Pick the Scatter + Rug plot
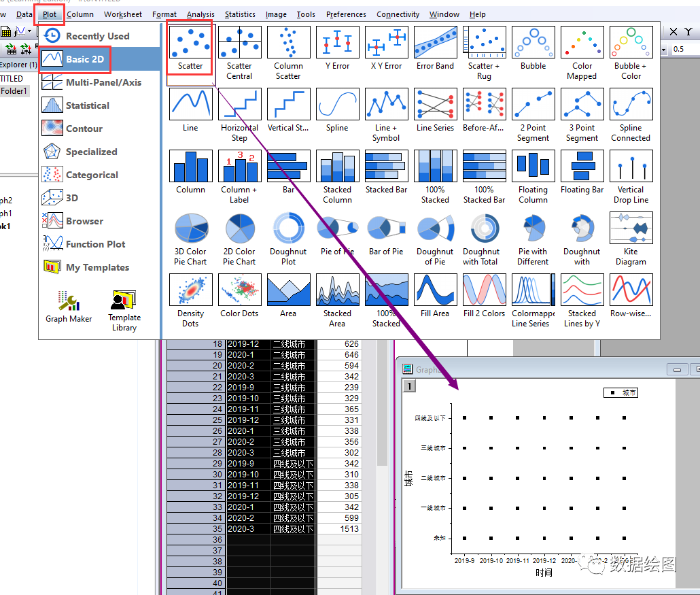700x595 pixels. [485, 53]
